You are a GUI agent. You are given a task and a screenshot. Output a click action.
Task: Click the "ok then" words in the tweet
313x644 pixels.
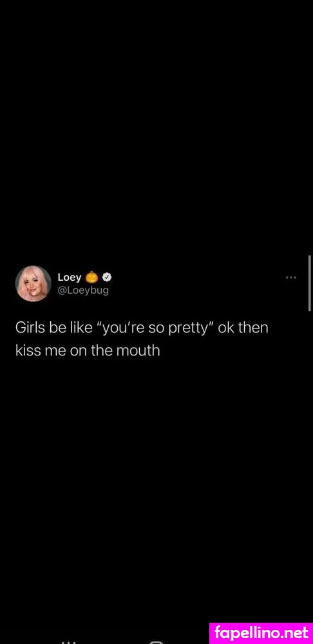point(243,329)
